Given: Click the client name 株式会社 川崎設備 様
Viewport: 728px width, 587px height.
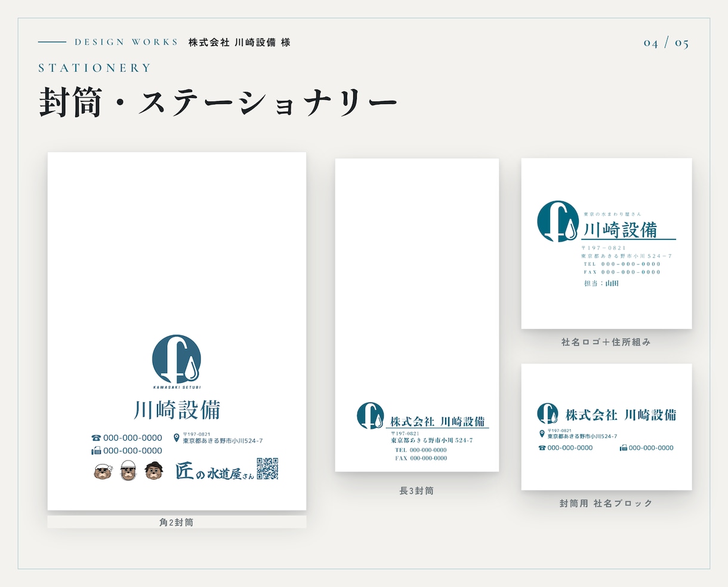Looking at the screenshot, I should [x=239, y=42].
